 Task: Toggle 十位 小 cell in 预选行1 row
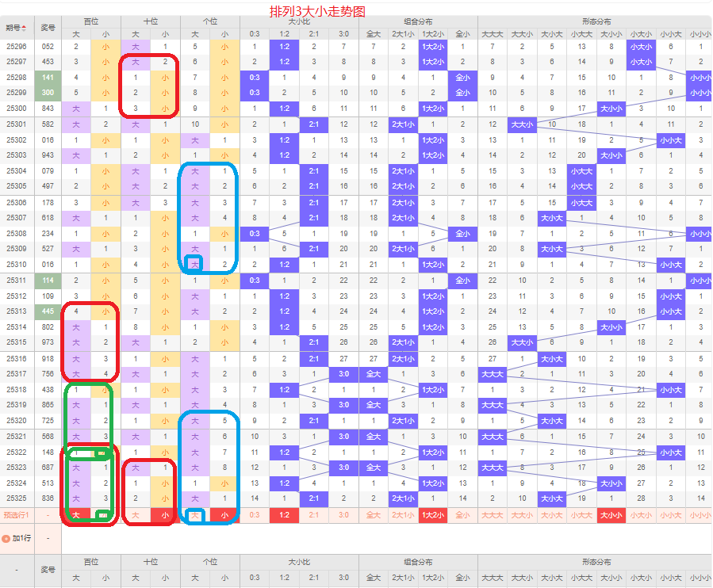(x=165, y=515)
